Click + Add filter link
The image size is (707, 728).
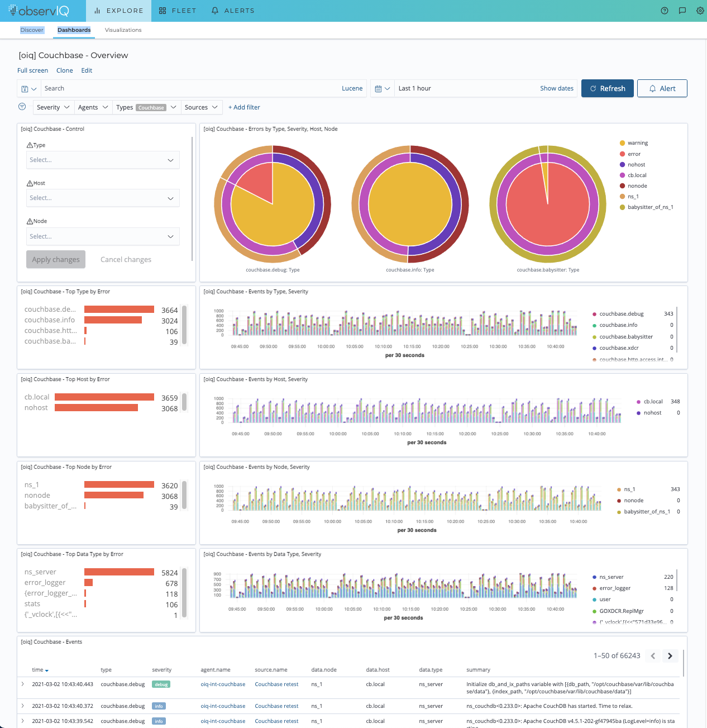pyautogui.click(x=244, y=107)
